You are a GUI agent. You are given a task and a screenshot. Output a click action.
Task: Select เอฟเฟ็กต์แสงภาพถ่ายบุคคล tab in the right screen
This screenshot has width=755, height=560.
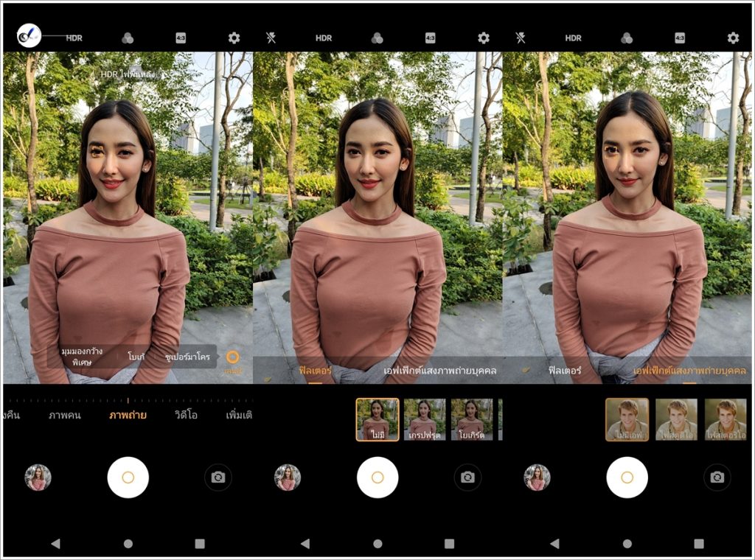[x=689, y=371]
